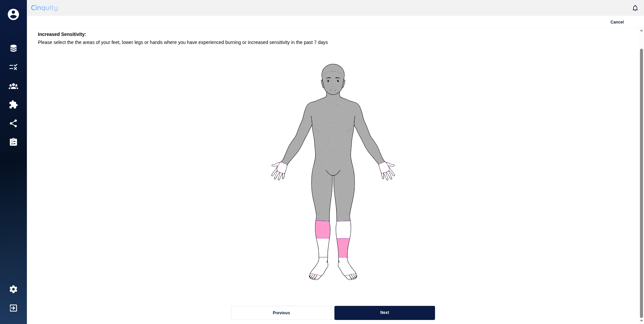Go to the Previous question

281,313
